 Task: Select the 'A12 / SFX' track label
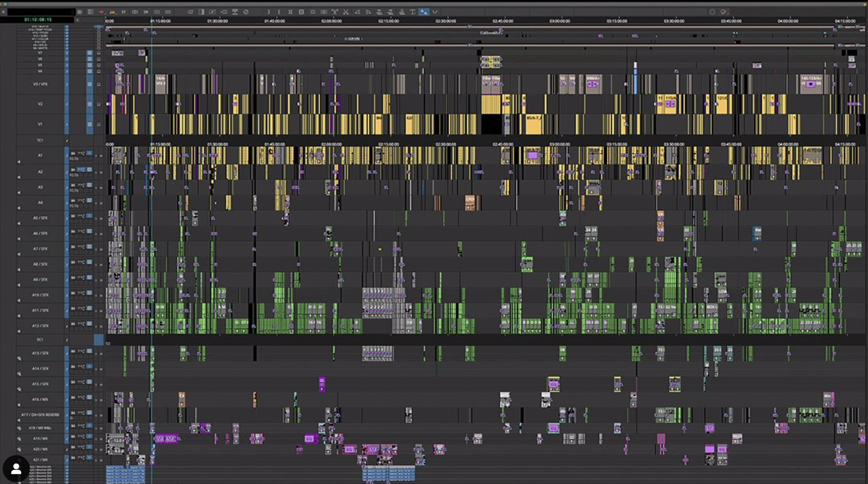coord(40,326)
